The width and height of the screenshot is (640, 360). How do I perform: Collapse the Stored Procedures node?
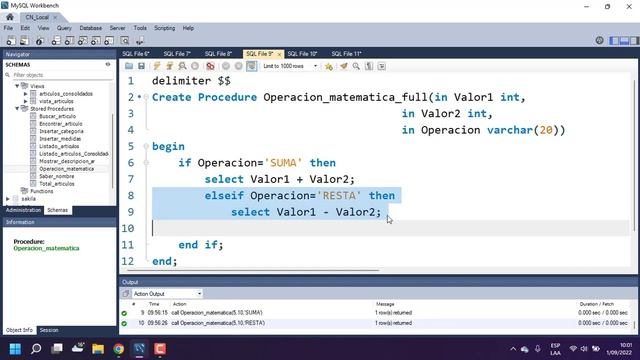[17, 109]
